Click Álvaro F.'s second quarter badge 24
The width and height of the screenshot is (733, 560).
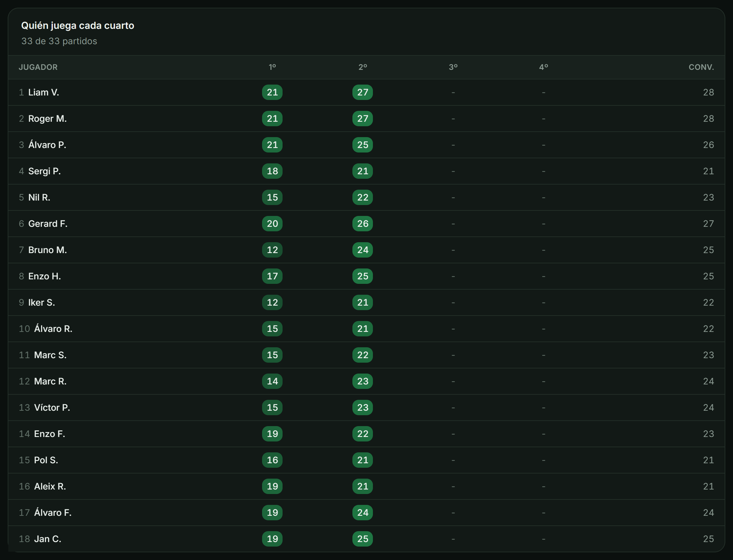click(x=363, y=513)
